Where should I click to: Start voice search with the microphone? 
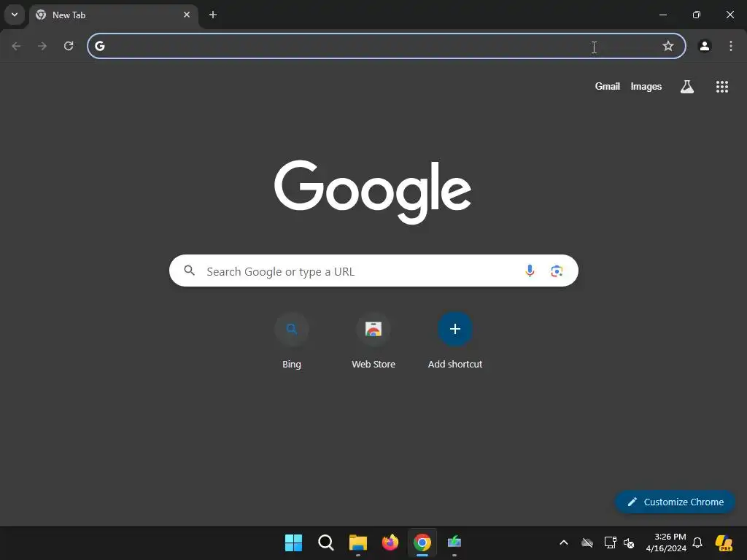point(530,271)
